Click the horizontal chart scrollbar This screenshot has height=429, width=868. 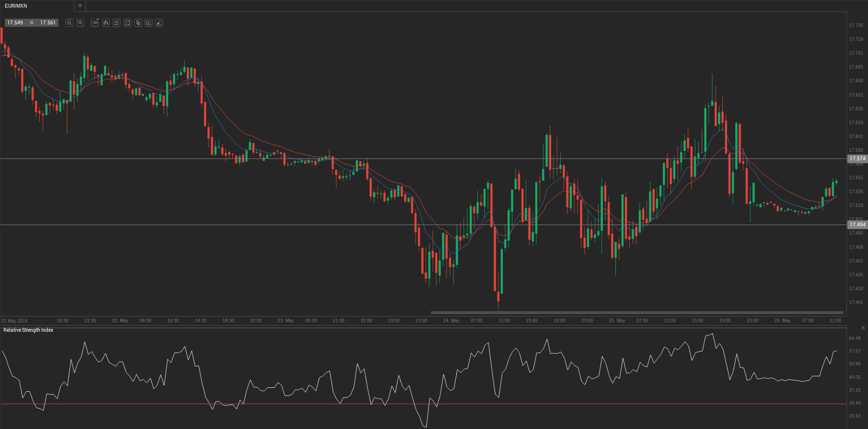coord(637,313)
